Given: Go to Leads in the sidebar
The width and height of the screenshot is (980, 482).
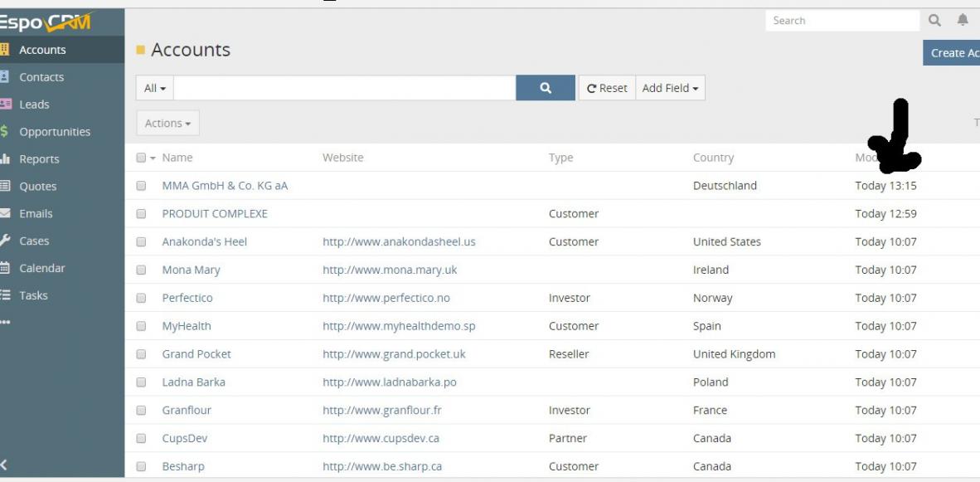Looking at the screenshot, I should coord(34,105).
